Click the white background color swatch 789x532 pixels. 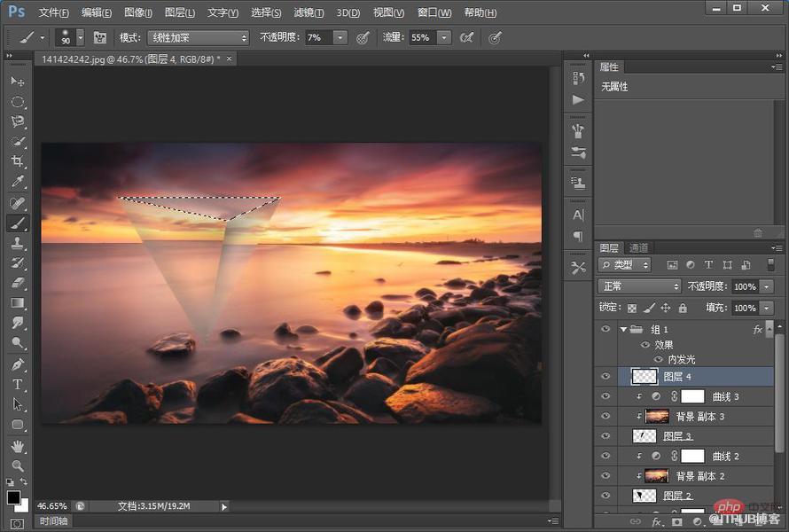23,505
